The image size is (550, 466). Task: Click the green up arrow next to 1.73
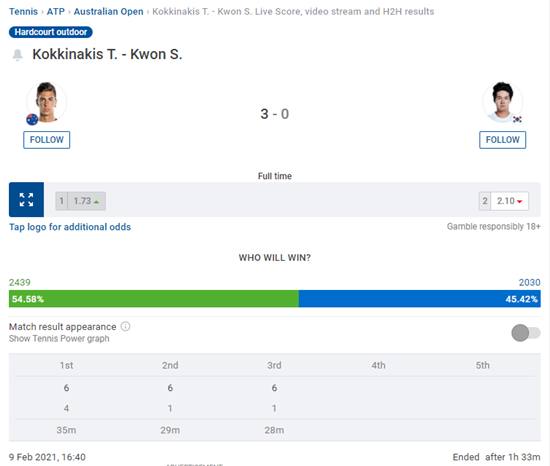[x=96, y=202]
